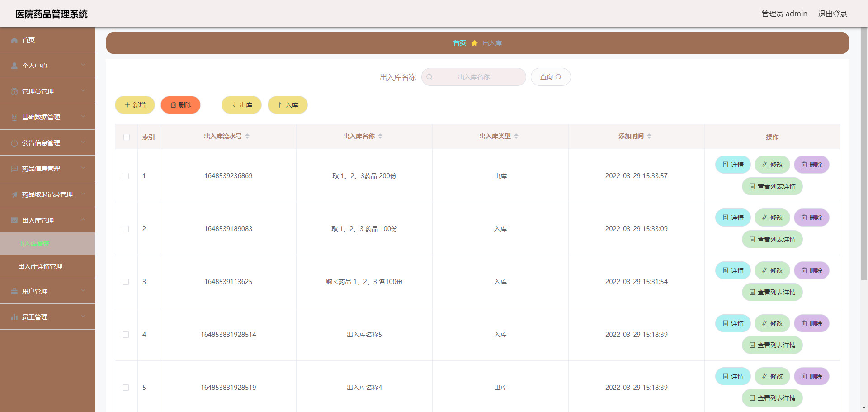Select the 出入库管理 submenu item
The image size is (868, 412).
(47, 244)
